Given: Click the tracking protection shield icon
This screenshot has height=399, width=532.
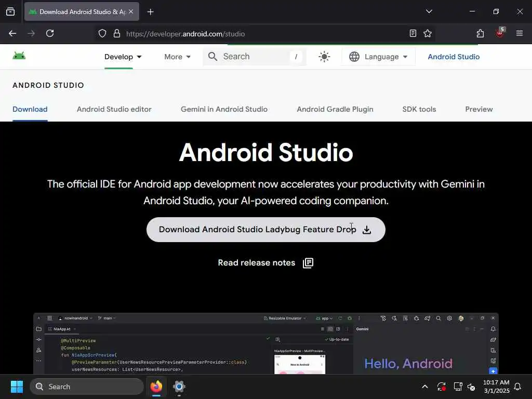Looking at the screenshot, I should 102,34.
